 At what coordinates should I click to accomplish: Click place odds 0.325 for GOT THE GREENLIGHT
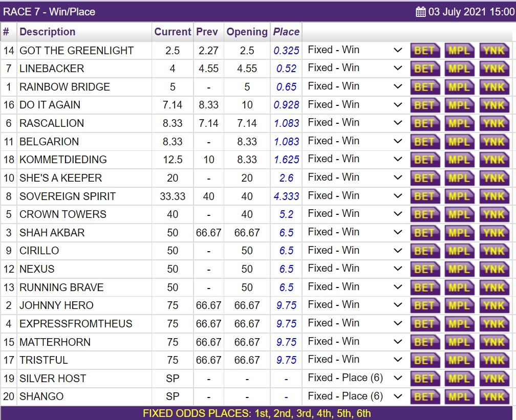pos(286,51)
